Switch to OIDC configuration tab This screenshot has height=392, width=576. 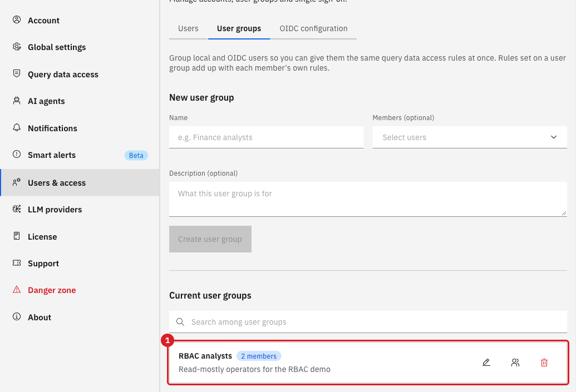coord(313,28)
